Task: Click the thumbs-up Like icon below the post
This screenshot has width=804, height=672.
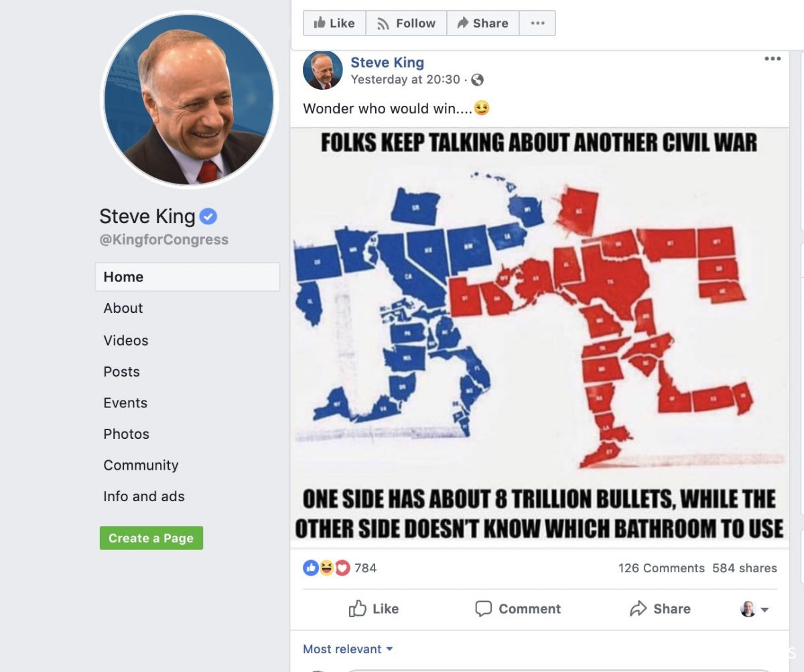Action: click(x=358, y=608)
